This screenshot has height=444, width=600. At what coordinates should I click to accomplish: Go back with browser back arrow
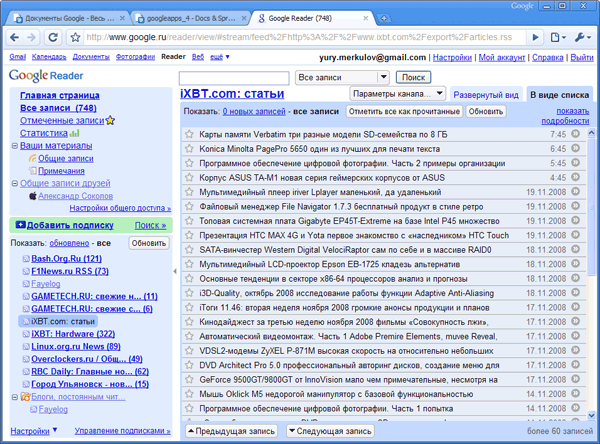(14, 37)
